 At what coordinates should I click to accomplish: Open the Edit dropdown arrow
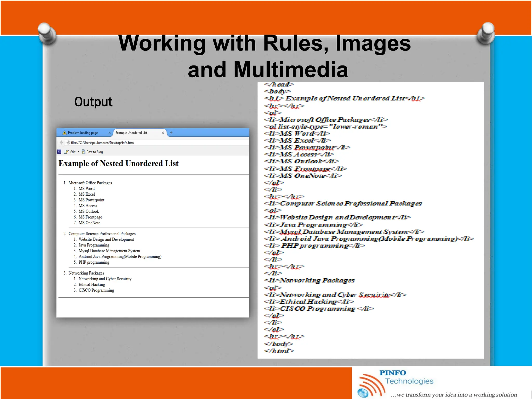coord(79,152)
